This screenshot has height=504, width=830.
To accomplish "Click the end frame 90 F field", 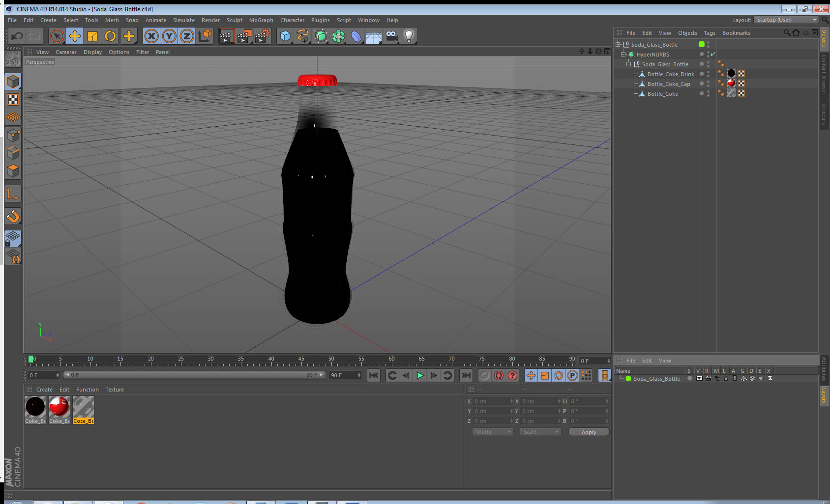I will coord(346,375).
